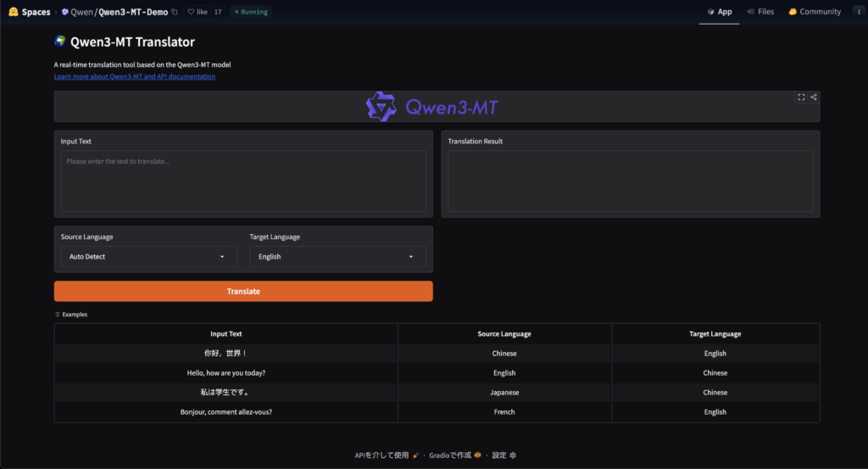The width and height of the screenshot is (868, 469).
Task: Focus the Input Text field
Action: 243,181
